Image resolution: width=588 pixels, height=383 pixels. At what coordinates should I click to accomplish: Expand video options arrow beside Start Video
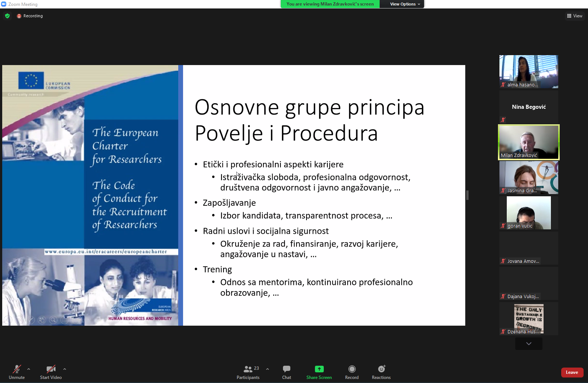[x=65, y=369]
